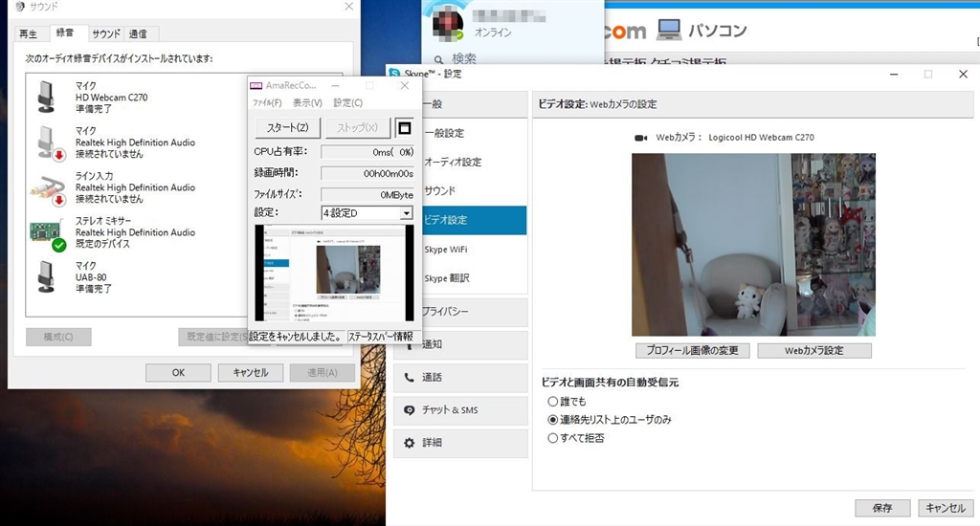Select the HD Webcam C270 microphone icon
Viewport: 980px width, 526px height.
click(x=46, y=97)
